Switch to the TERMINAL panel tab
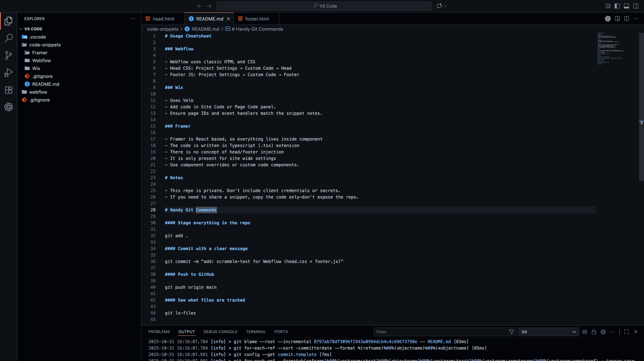 (x=256, y=332)
